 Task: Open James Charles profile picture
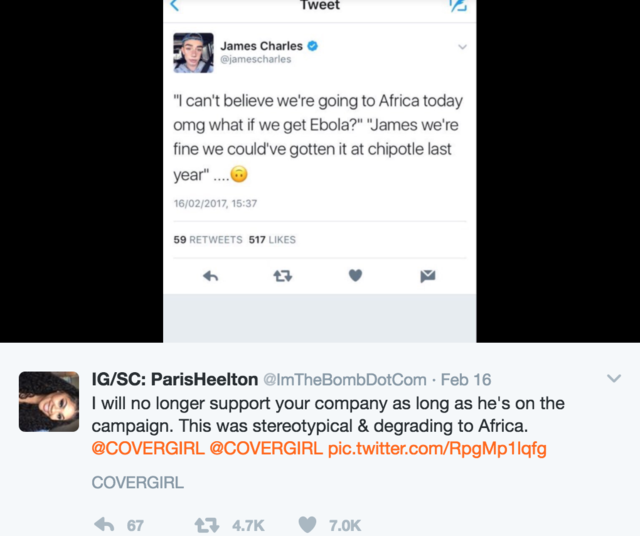click(x=192, y=53)
